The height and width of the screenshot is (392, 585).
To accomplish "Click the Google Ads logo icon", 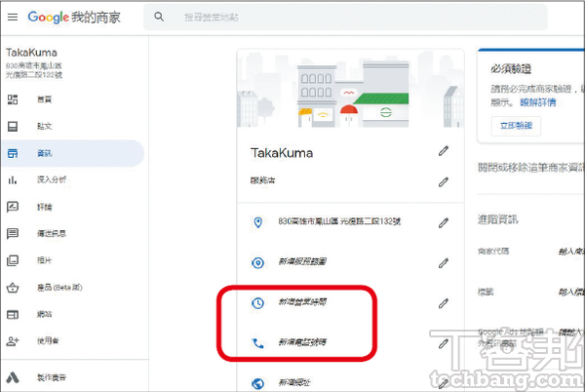I will click(x=13, y=377).
